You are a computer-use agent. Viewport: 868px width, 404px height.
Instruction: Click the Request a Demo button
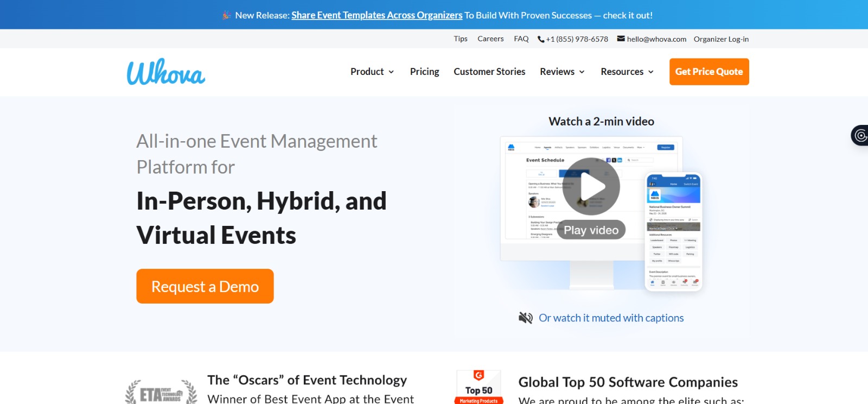205,286
